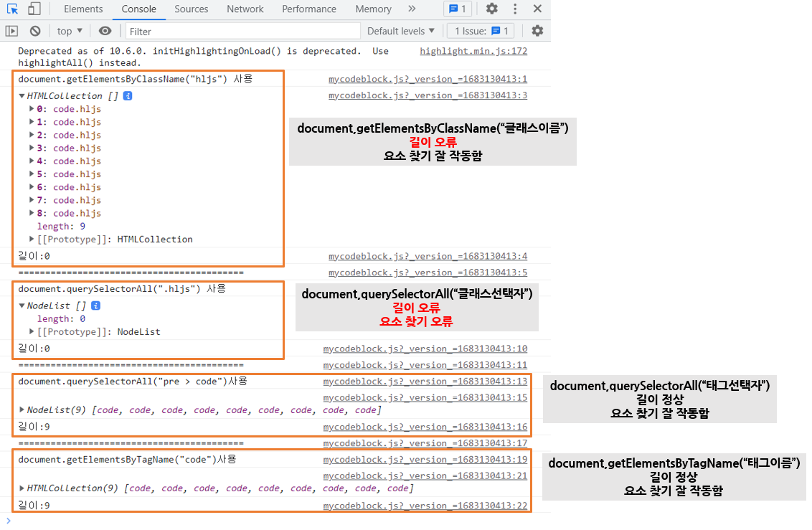
Task: Toggle the live expression eye icon
Action: pos(105,31)
